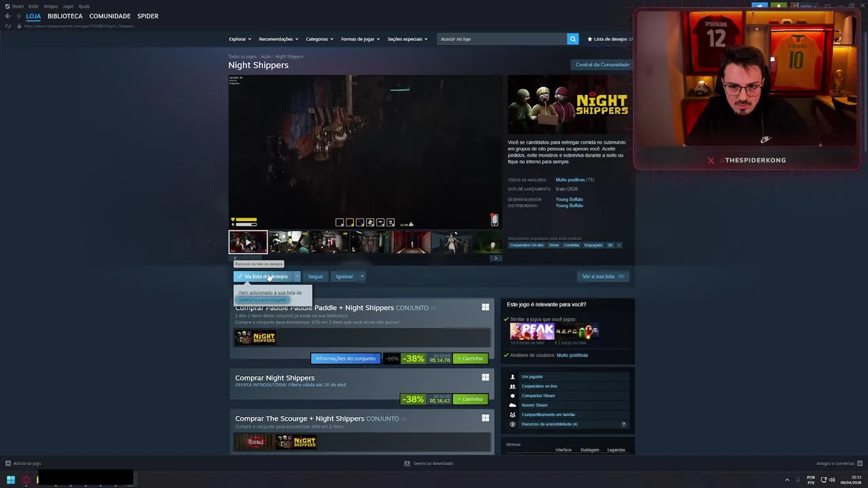Open the Amigos menu

click(x=51, y=6)
